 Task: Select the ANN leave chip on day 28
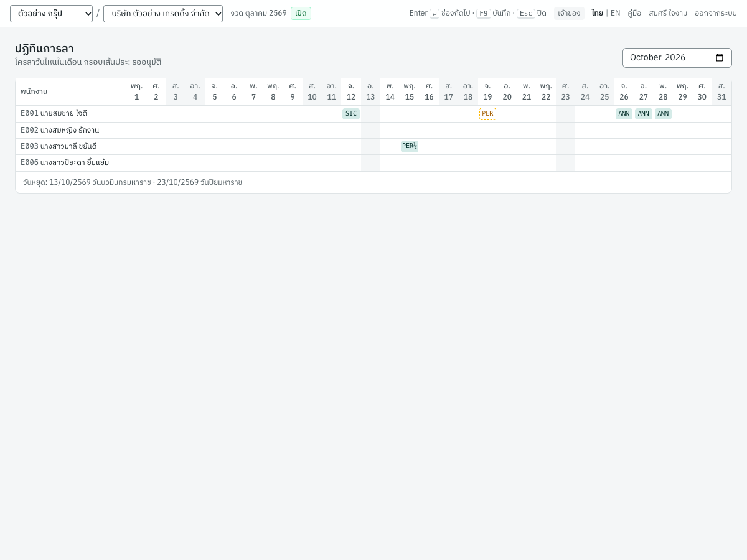[x=663, y=114]
